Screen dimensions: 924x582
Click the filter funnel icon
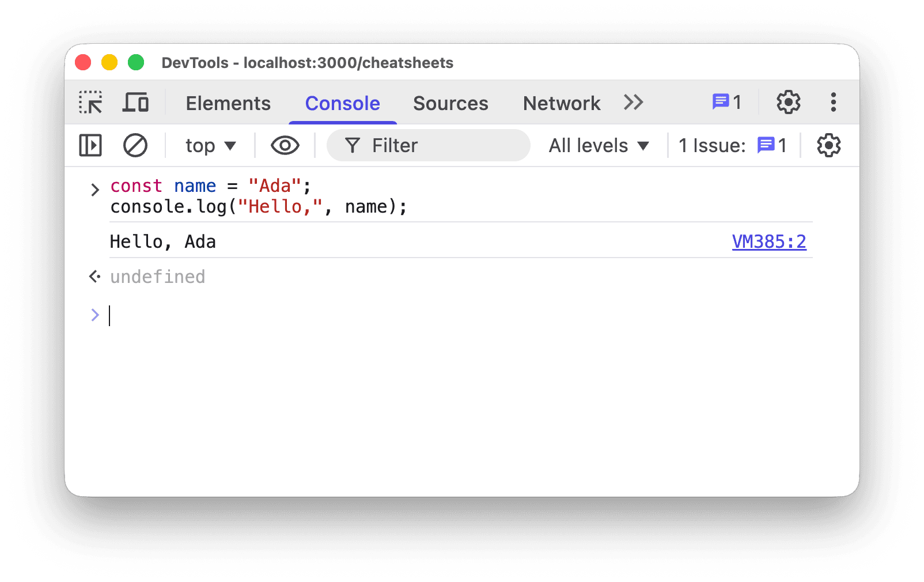[352, 146]
